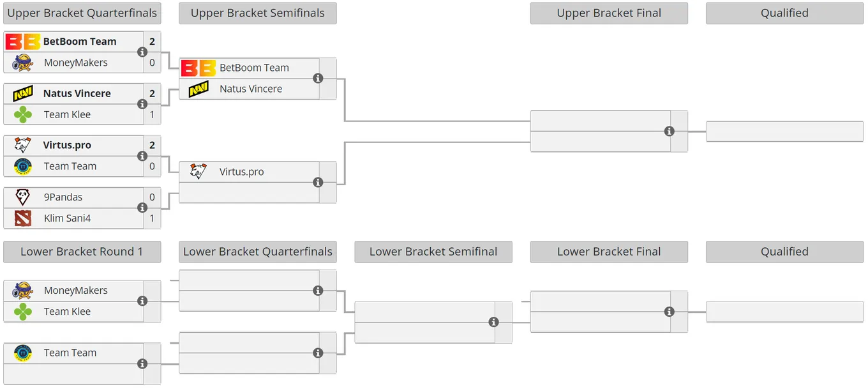Open info for MoneyMakers vs Team Klee lower match
Image resolution: width=868 pixels, height=389 pixels.
(x=142, y=301)
